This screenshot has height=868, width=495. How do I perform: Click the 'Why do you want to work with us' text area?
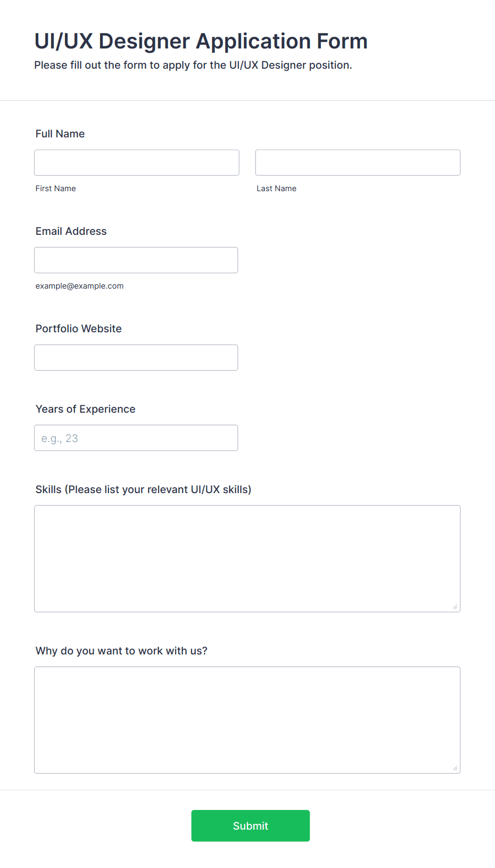[247, 720]
